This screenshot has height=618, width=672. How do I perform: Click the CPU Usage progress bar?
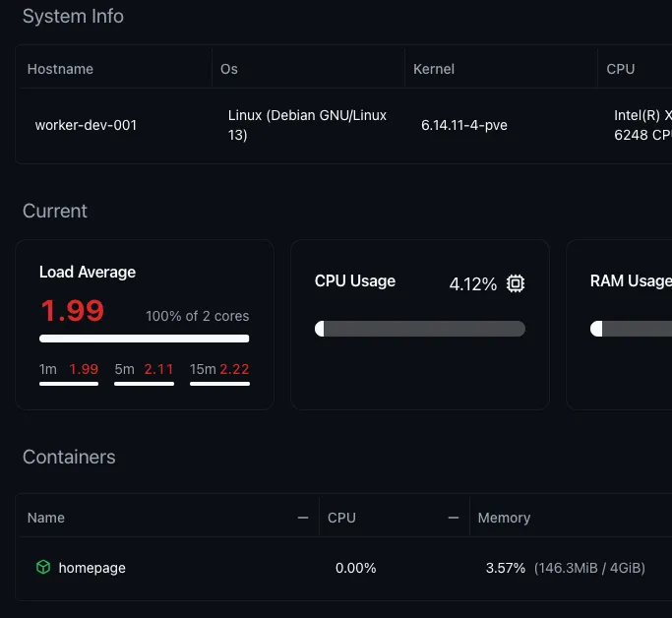pyautogui.click(x=420, y=329)
